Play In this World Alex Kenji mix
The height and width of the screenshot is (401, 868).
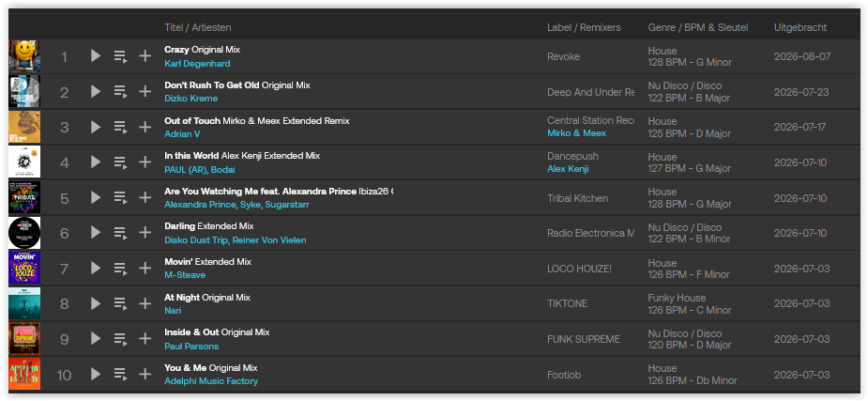pos(96,162)
